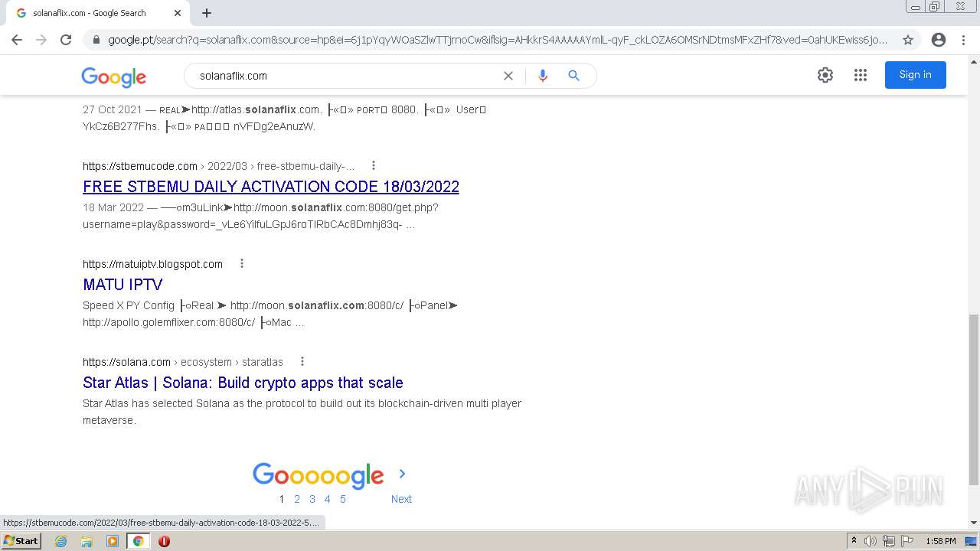980x551 pixels.
Task: Open Google quick settings gear
Action: (825, 75)
